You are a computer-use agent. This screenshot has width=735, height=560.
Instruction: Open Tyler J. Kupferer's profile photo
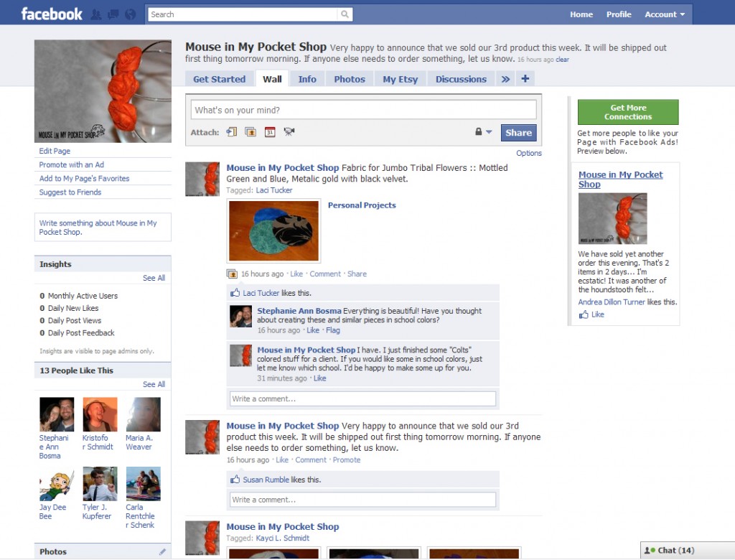[x=100, y=484]
